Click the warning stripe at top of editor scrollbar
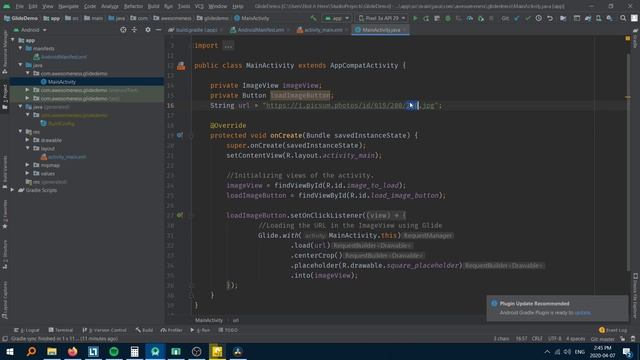Image resolution: width=640 pixels, height=360 pixels. [x=628, y=38]
